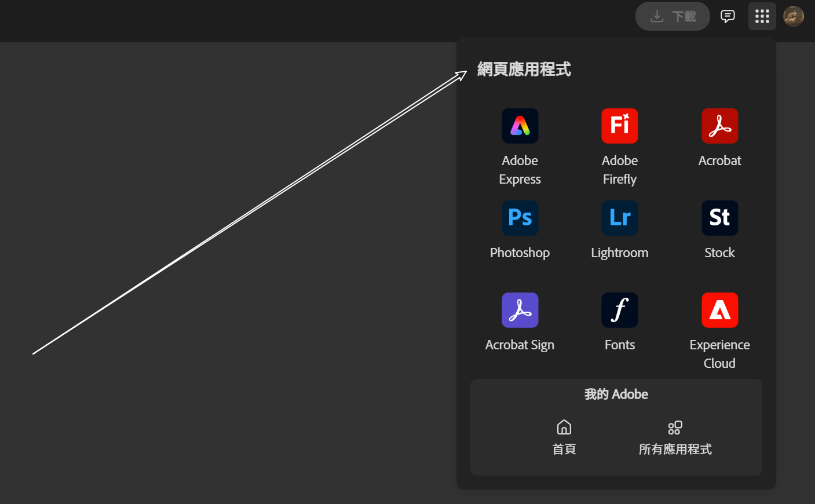815x504 pixels.
Task: Click the red Acrobat app icon
Action: pos(719,126)
